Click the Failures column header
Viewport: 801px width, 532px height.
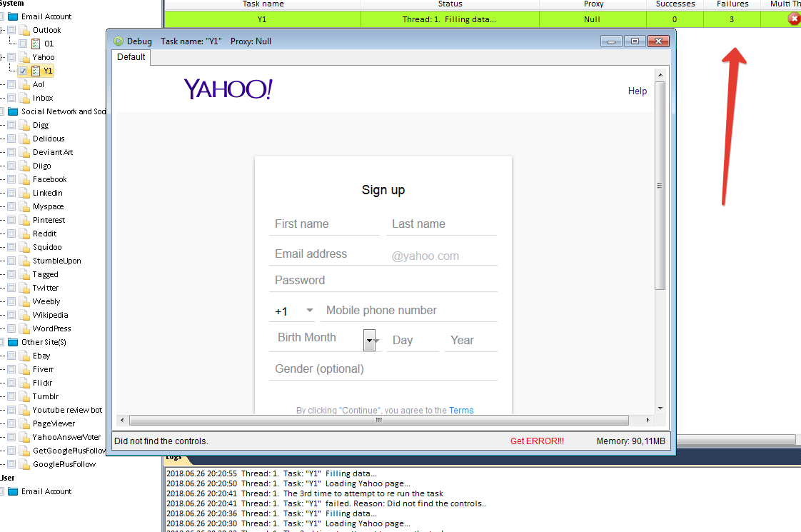[733, 4]
